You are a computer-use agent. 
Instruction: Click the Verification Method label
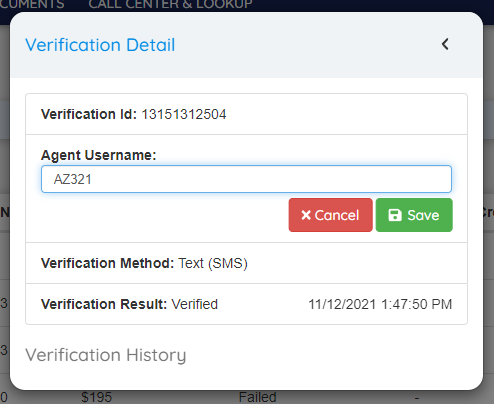(107, 263)
